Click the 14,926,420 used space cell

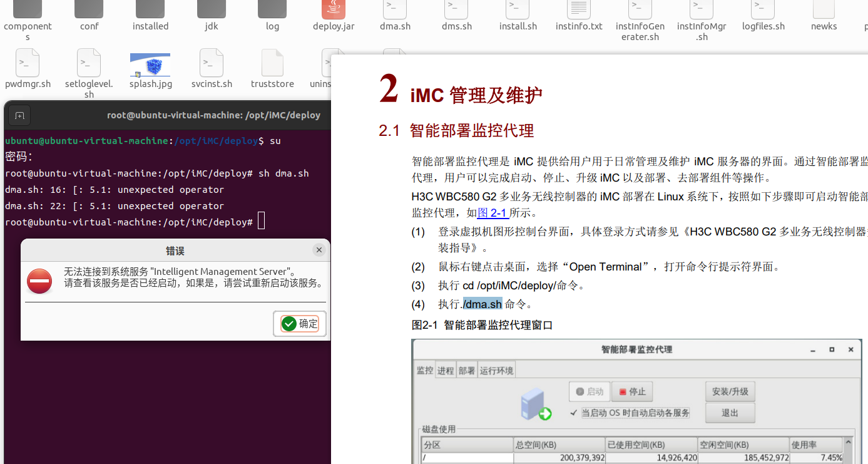[x=651, y=458]
